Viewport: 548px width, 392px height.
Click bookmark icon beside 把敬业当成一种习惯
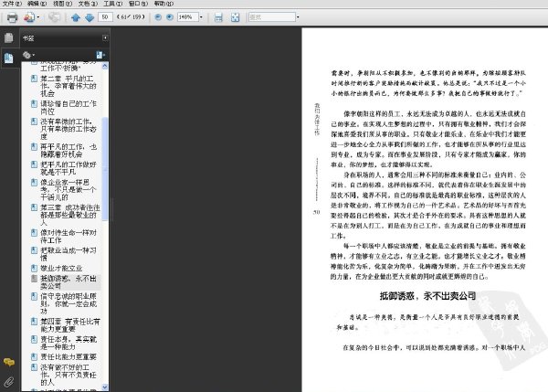34,250
